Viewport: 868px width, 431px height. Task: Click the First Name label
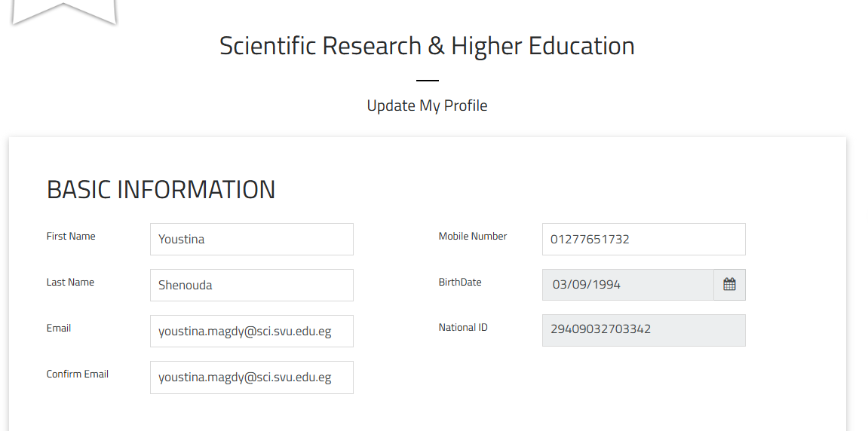(71, 237)
